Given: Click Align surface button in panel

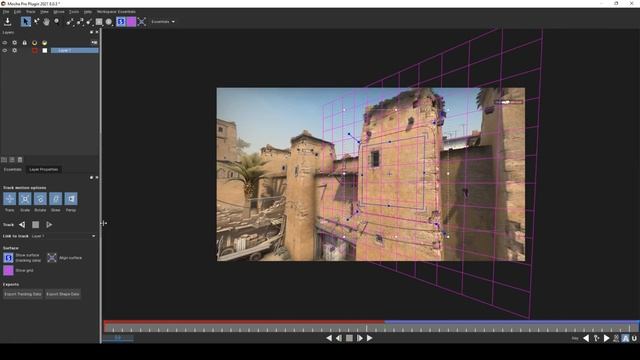Looking at the screenshot, I should (52, 258).
